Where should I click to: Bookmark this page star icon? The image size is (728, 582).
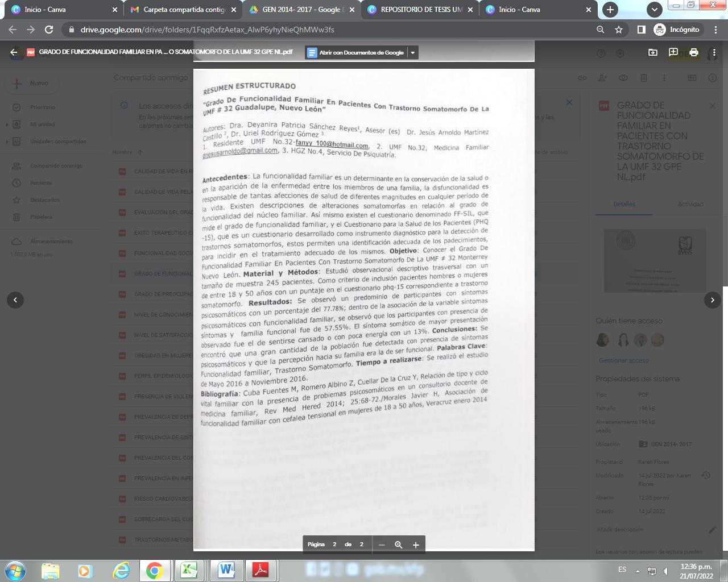coord(619,30)
